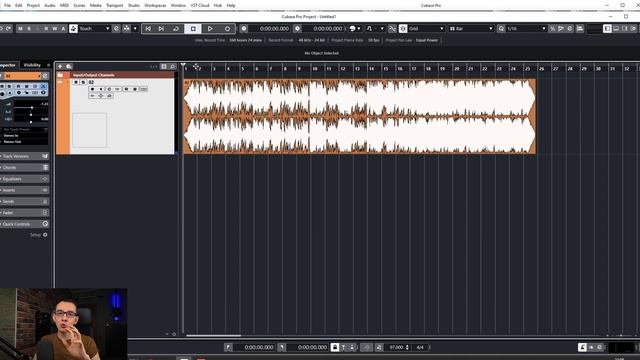Click the horizontal project scrollbar
The image size is (640, 360).
point(213,336)
